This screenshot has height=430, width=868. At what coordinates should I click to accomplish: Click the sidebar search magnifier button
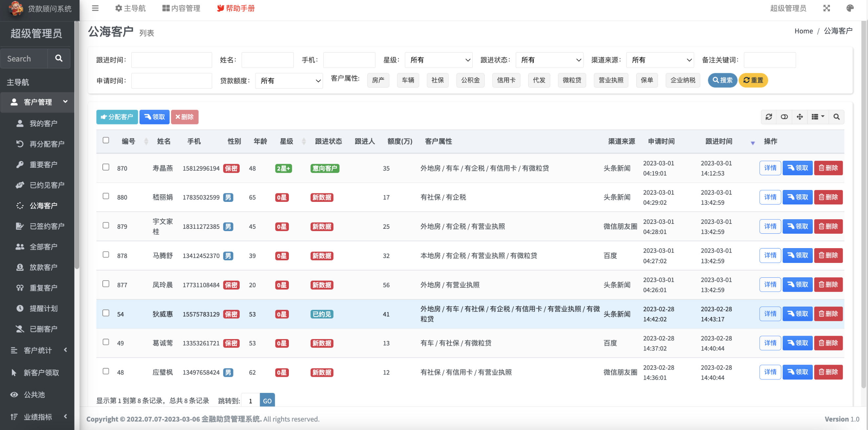coord(59,58)
